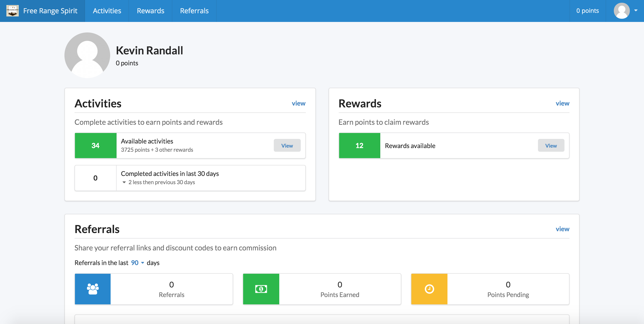This screenshot has height=324, width=644.
Task: Click the Free Range Spirit logo icon
Action: [x=13, y=11]
